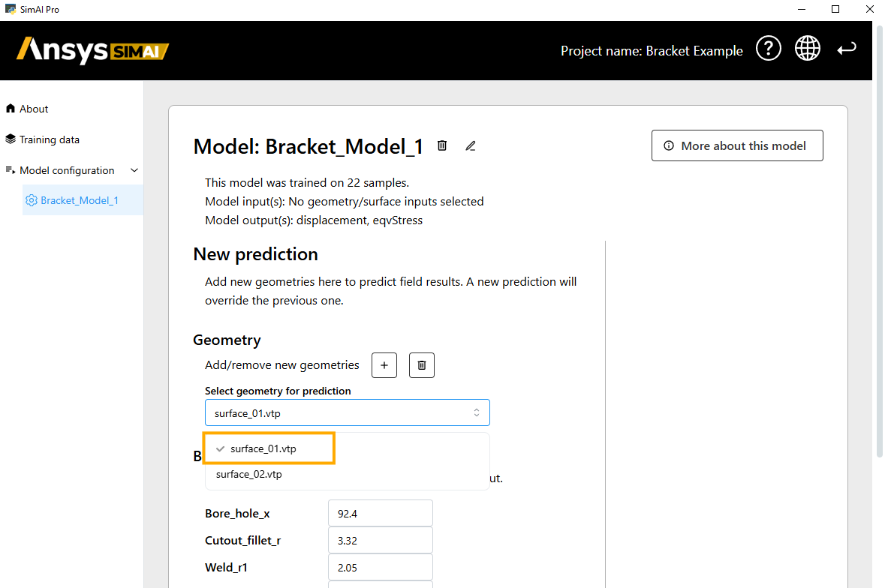Image resolution: width=885 pixels, height=588 pixels.
Task: Select Bracket_Model_1 in the sidebar
Action: pyautogui.click(x=79, y=200)
